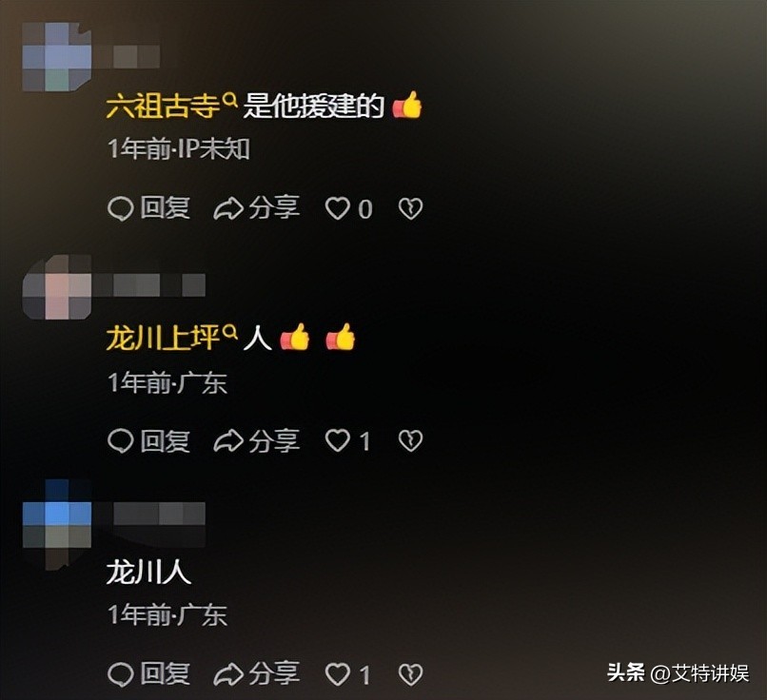Open second commenter's blurred avatar
The image size is (767, 700).
(x=57, y=287)
